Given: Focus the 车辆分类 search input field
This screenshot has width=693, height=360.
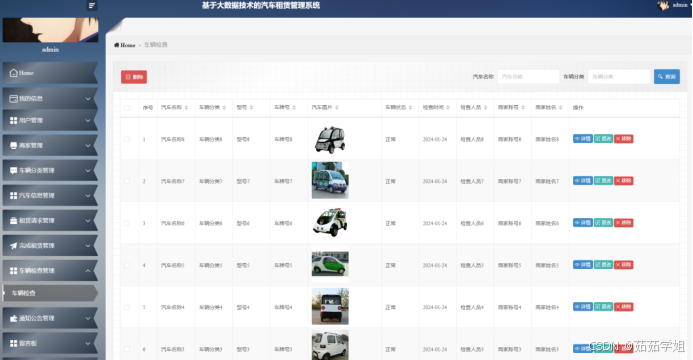Looking at the screenshot, I should 619,76.
